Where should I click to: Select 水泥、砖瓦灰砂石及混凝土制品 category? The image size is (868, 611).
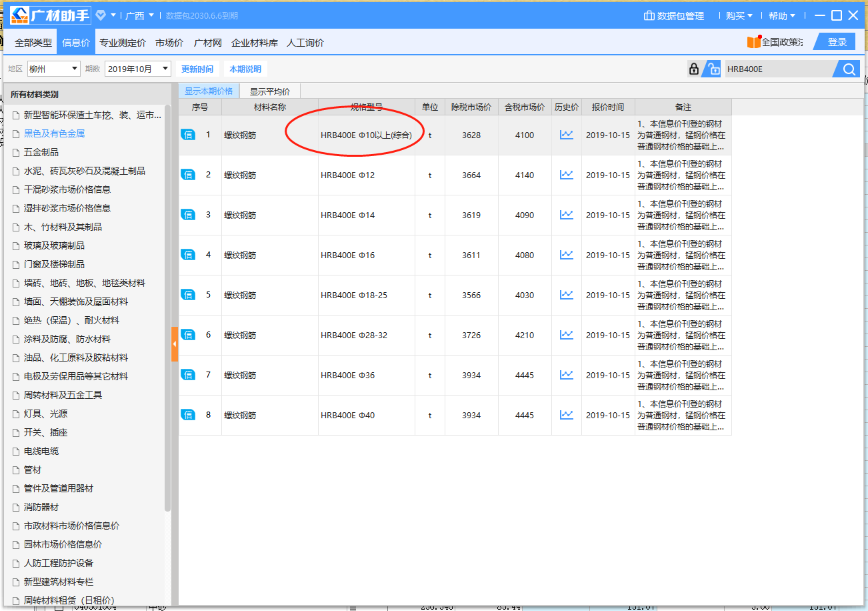point(85,171)
